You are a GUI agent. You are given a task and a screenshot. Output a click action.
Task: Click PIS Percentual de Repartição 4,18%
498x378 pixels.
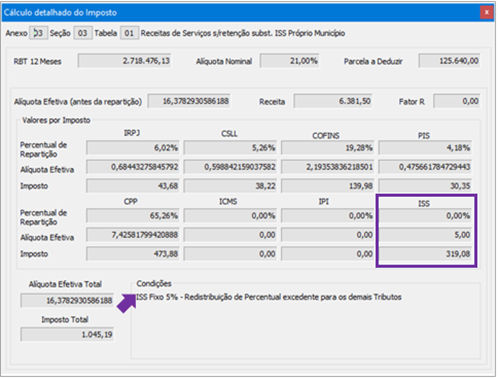click(425, 148)
